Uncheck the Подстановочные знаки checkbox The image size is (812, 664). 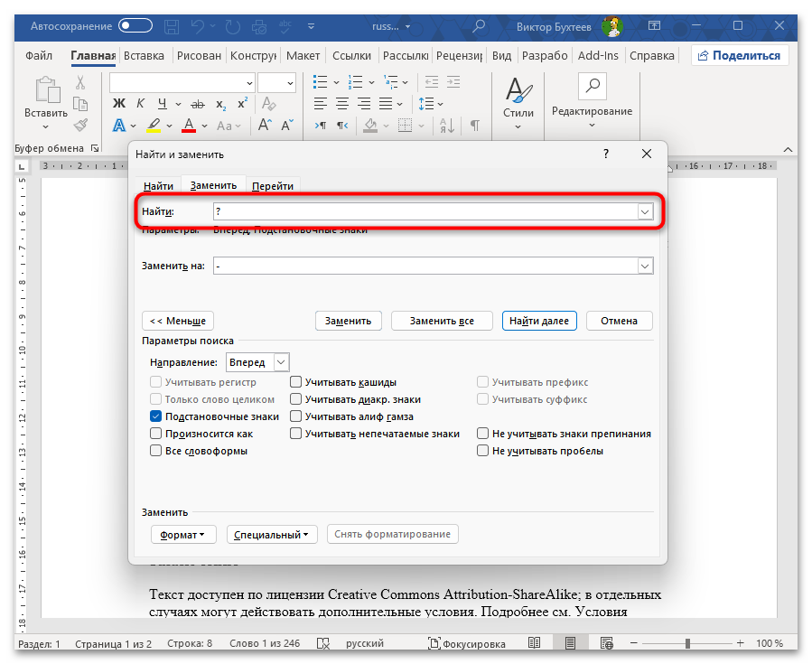coord(156,416)
